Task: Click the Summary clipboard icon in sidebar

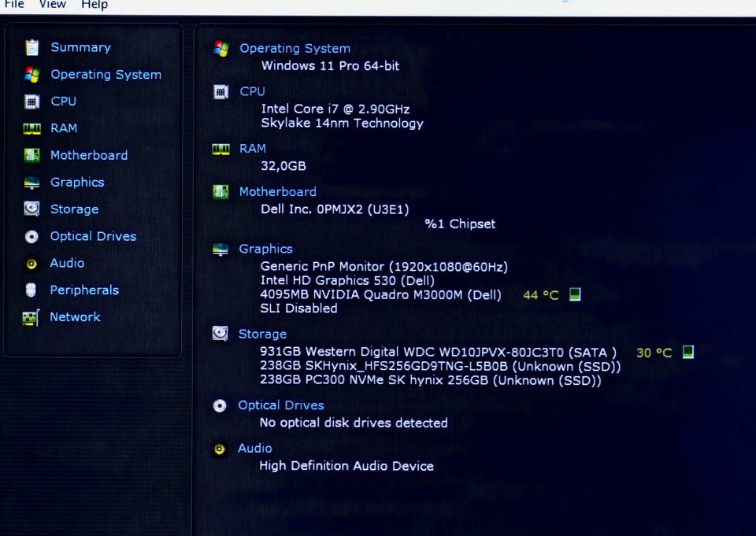Action: pyautogui.click(x=31, y=48)
